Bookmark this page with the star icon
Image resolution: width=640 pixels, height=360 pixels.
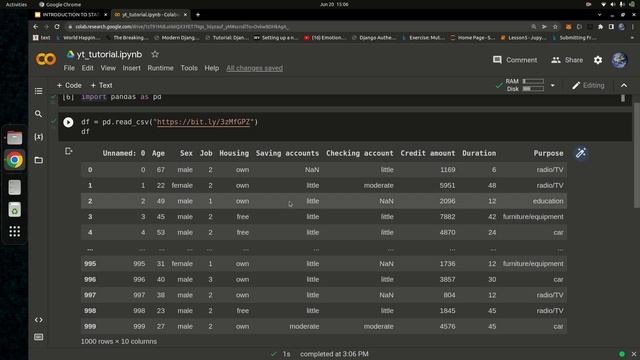555,27
